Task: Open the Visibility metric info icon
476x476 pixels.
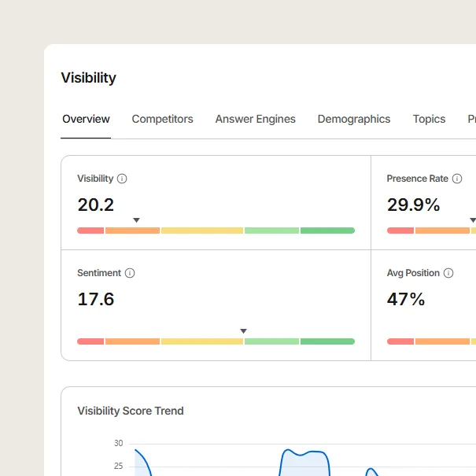Action: [122, 179]
